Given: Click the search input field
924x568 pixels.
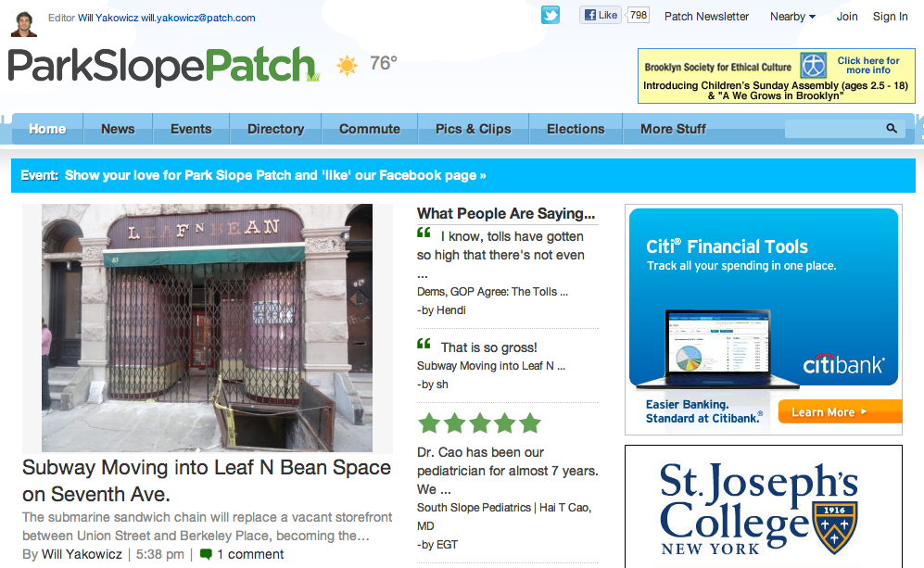Looking at the screenshot, I should (834, 129).
